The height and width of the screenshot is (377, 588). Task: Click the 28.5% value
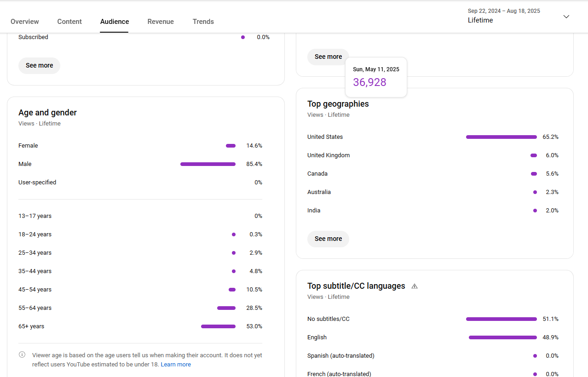click(254, 308)
